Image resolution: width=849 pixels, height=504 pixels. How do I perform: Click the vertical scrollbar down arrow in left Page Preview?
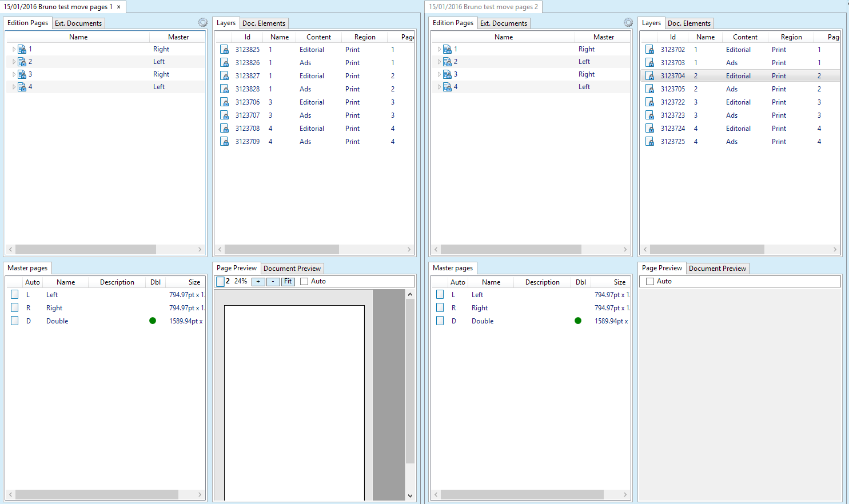(410, 495)
